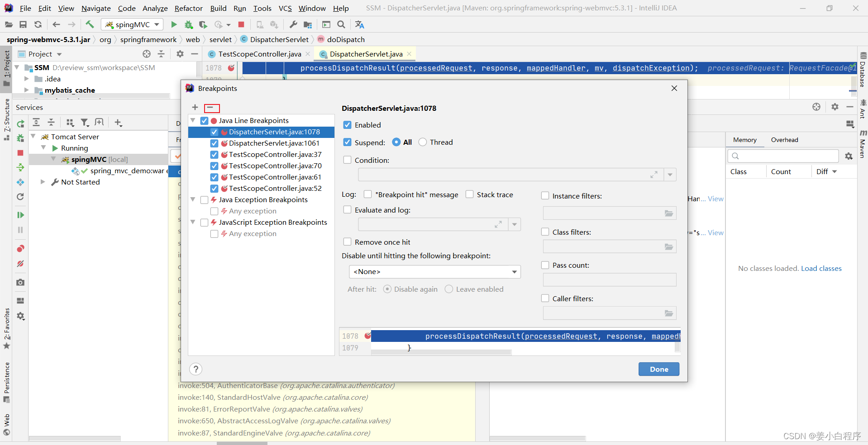The image size is (868, 445).
Task: Click the green Run button in main toolbar
Action: [x=174, y=24]
